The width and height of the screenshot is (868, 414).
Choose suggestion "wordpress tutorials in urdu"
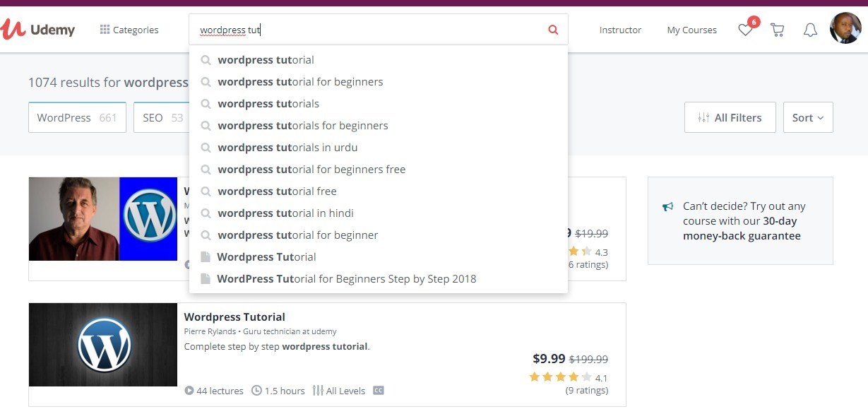pyautogui.click(x=287, y=148)
